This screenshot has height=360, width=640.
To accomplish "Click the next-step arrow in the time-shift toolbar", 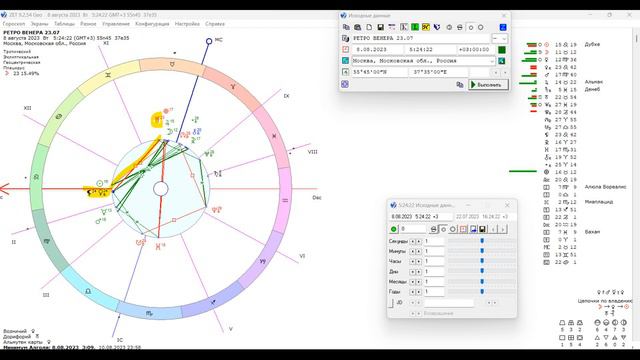I will 503,229.
